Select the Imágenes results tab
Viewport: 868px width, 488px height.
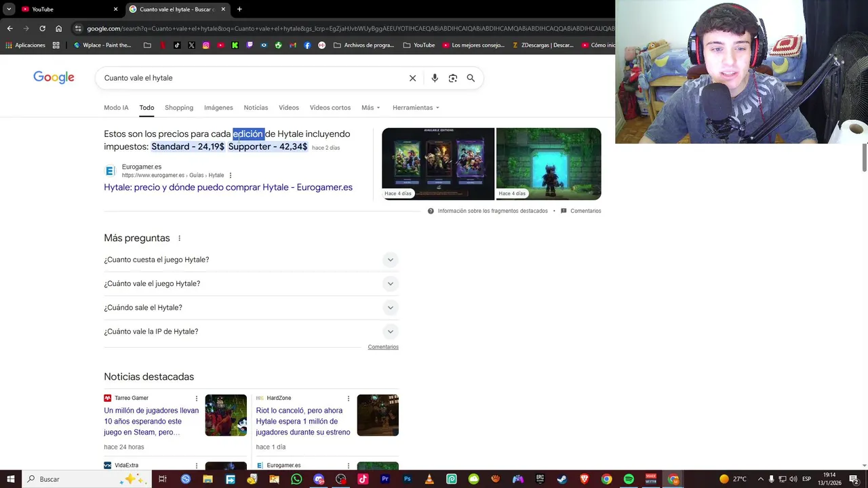[218, 108]
